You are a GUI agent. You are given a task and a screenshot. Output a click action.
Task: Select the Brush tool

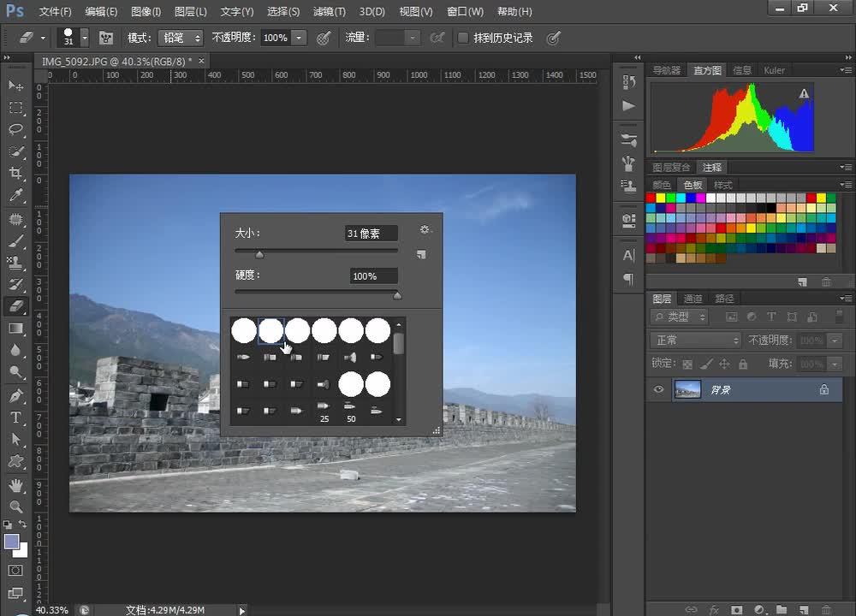point(15,240)
